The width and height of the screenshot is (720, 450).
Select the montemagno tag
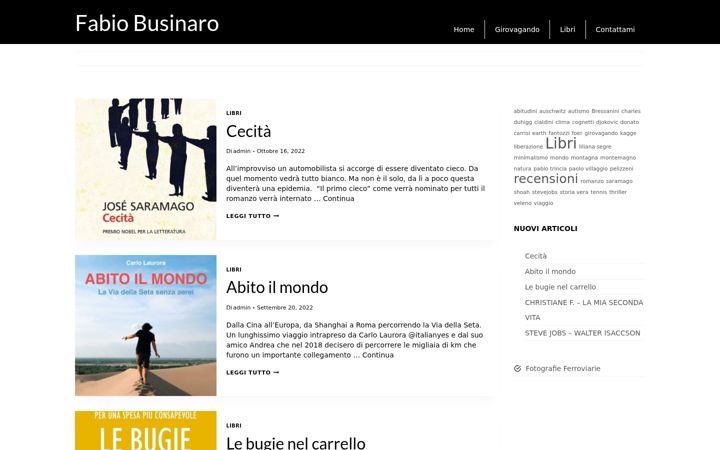click(618, 158)
